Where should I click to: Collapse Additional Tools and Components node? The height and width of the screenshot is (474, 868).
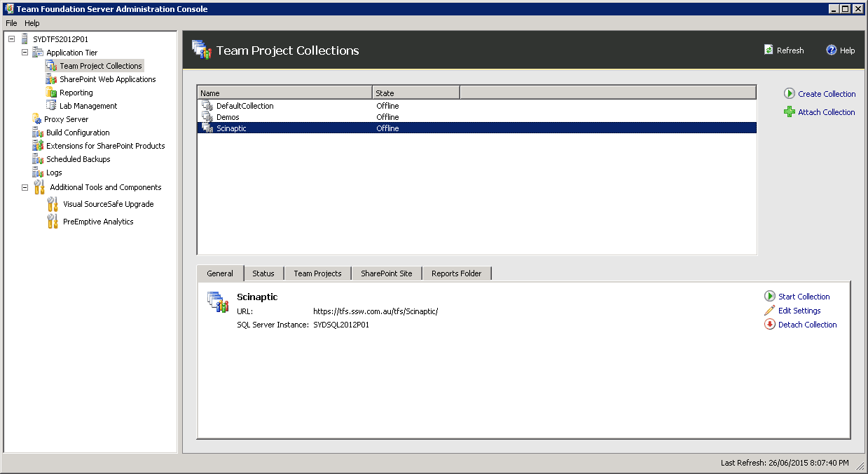(x=25, y=187)
